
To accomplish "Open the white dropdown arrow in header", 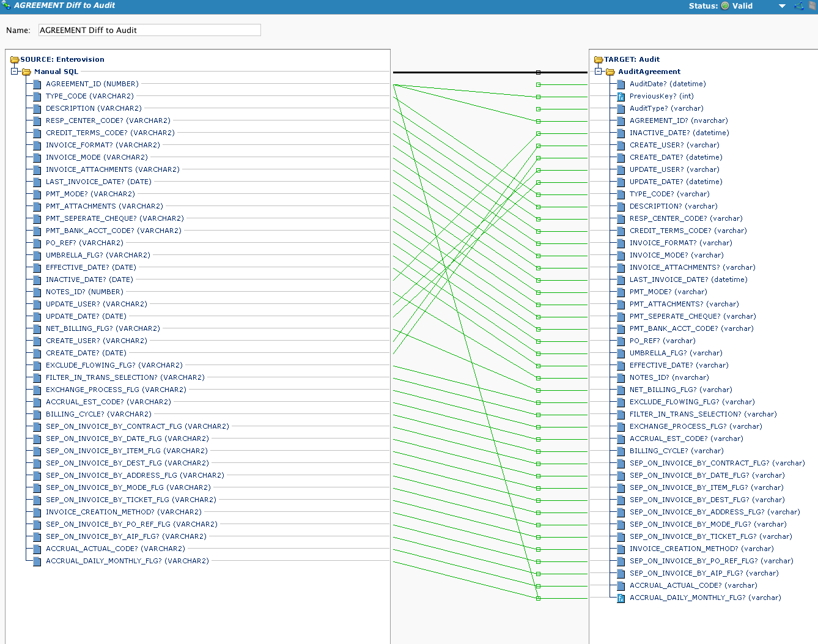I will [x=782, y=6].
